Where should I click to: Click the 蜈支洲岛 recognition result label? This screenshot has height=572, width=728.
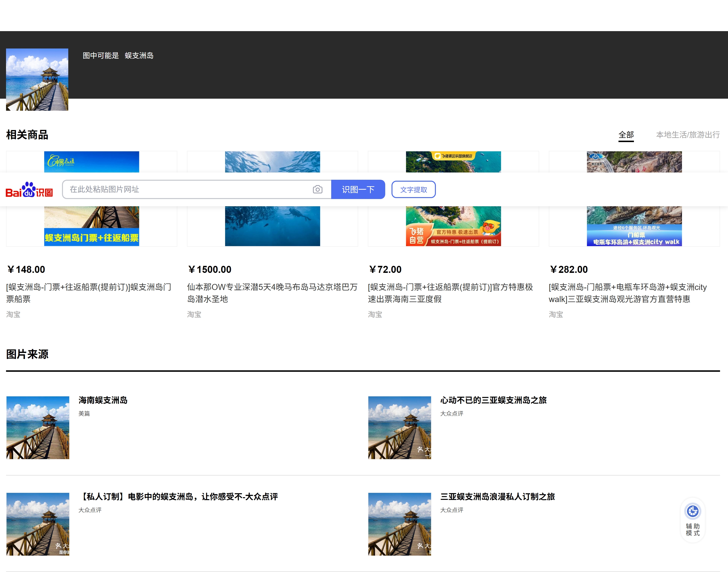click(x=139, y=55)
